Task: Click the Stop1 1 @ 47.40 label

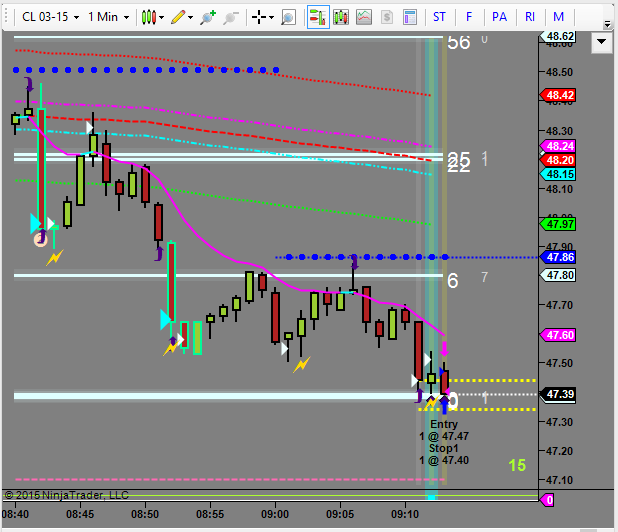Action: 444,454
